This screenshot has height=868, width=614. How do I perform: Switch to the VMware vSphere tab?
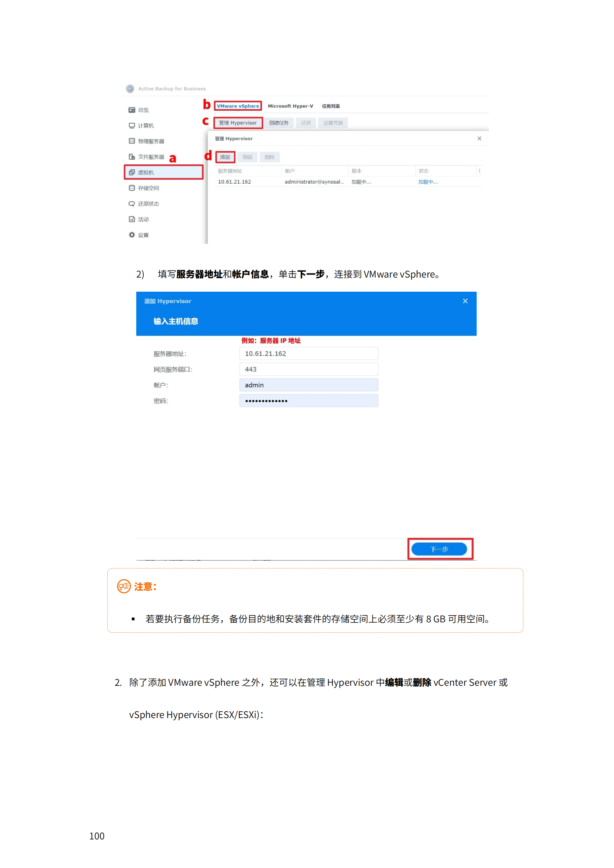(x=238, y=106)
